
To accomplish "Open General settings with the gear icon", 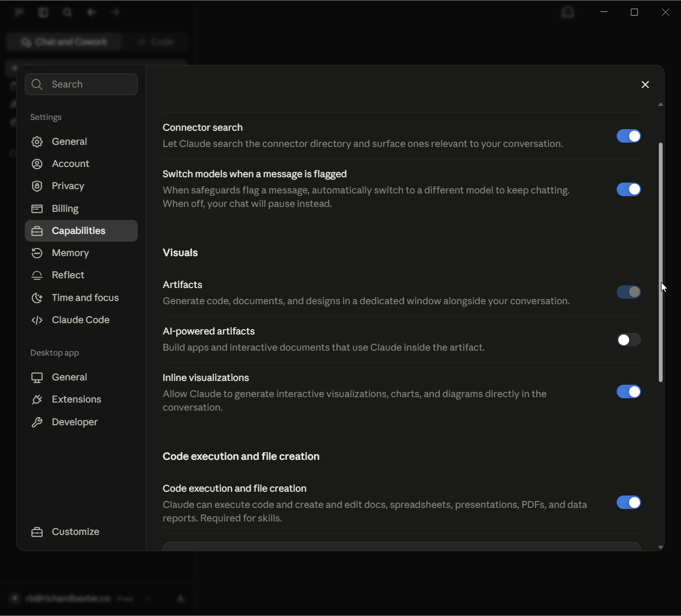I will (x=37, y=142).
